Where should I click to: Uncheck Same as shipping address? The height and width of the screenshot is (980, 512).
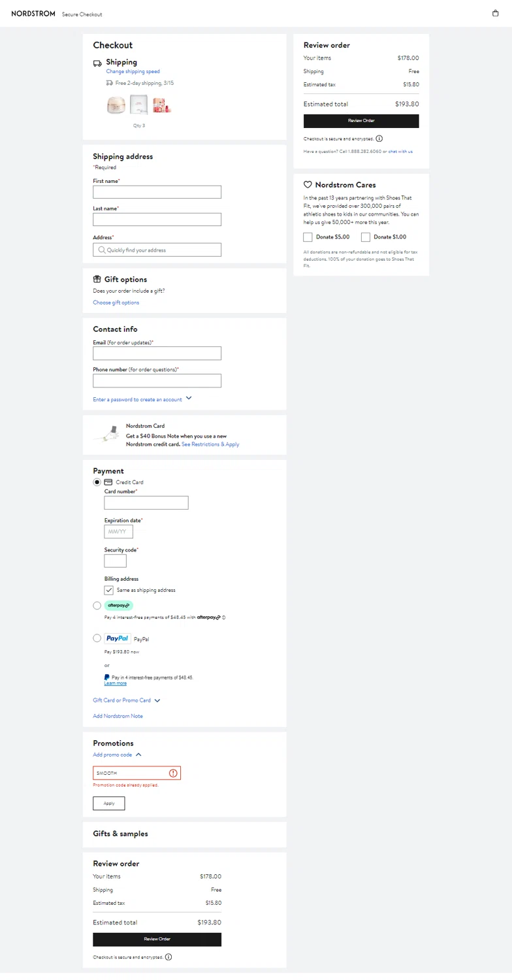click(109, 590)
